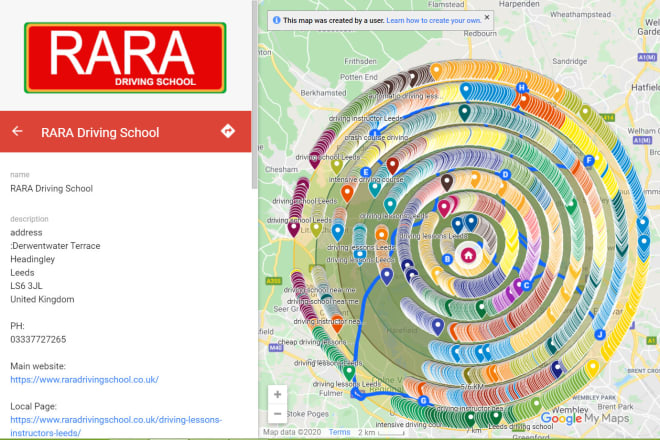Viewport: 660px width, 440px height.
Task: Click the back arrow in red header
Action: [x=17, y=131]
